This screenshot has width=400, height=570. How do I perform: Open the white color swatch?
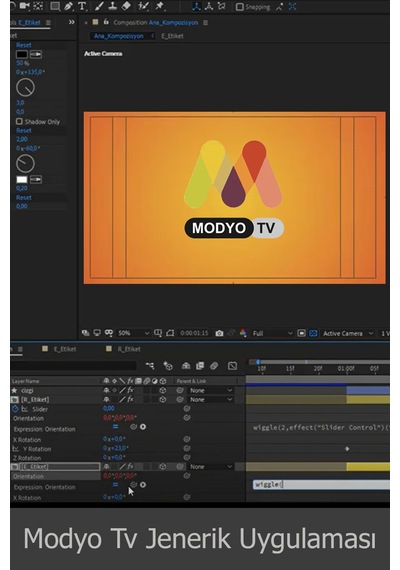pos(22,180)
